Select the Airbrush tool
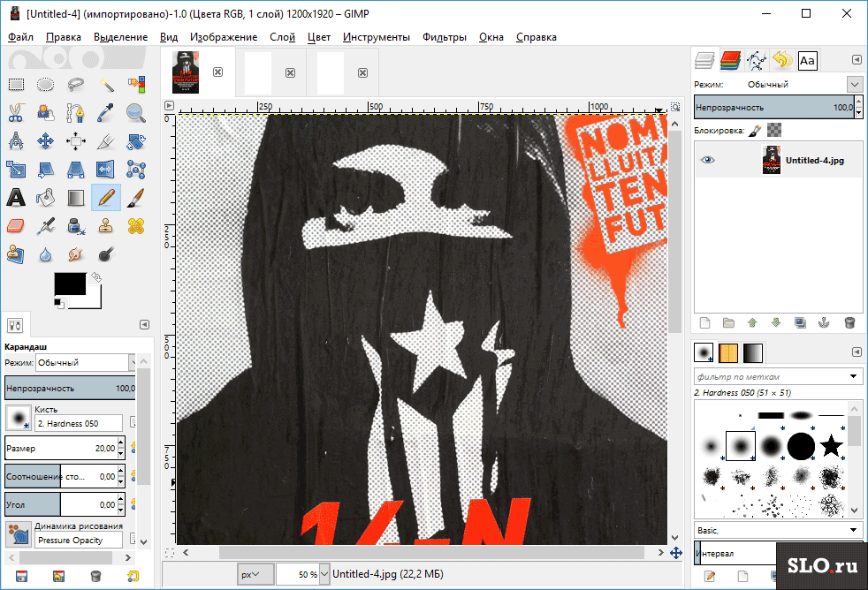Screen dimensions: 868x590 (45, 225)
